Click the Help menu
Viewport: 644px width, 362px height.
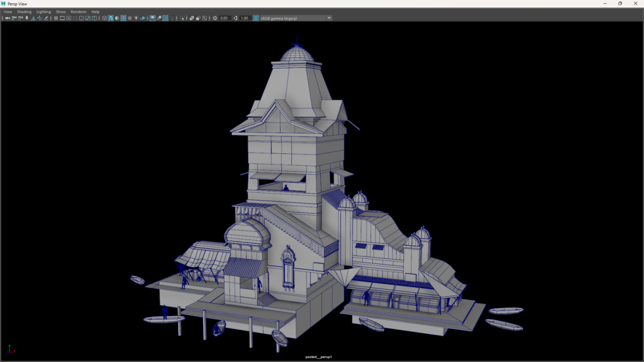click(95, 11)
